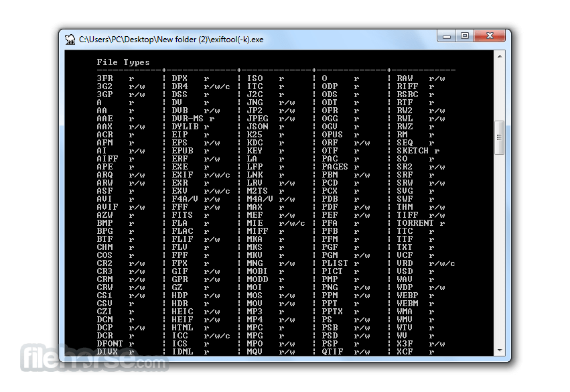Click the 'XCF' file type entry

pyautogui.click(x=405, y=352)
